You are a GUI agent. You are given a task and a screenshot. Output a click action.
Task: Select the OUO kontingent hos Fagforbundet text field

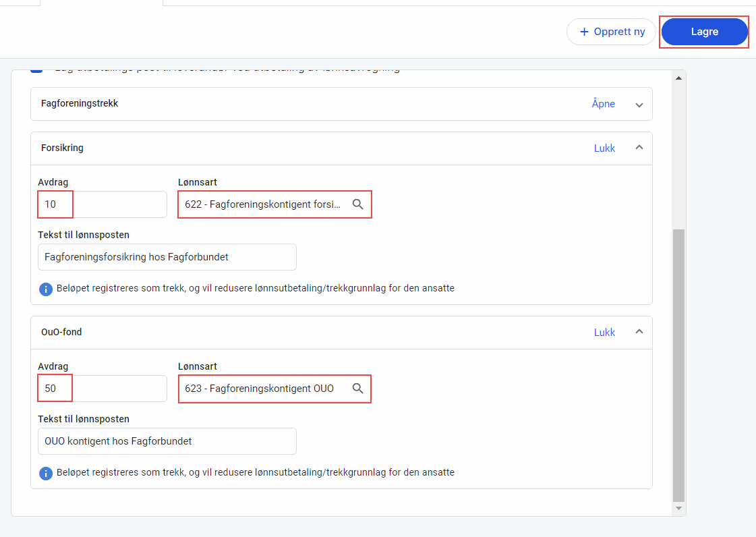click(167, 441)
